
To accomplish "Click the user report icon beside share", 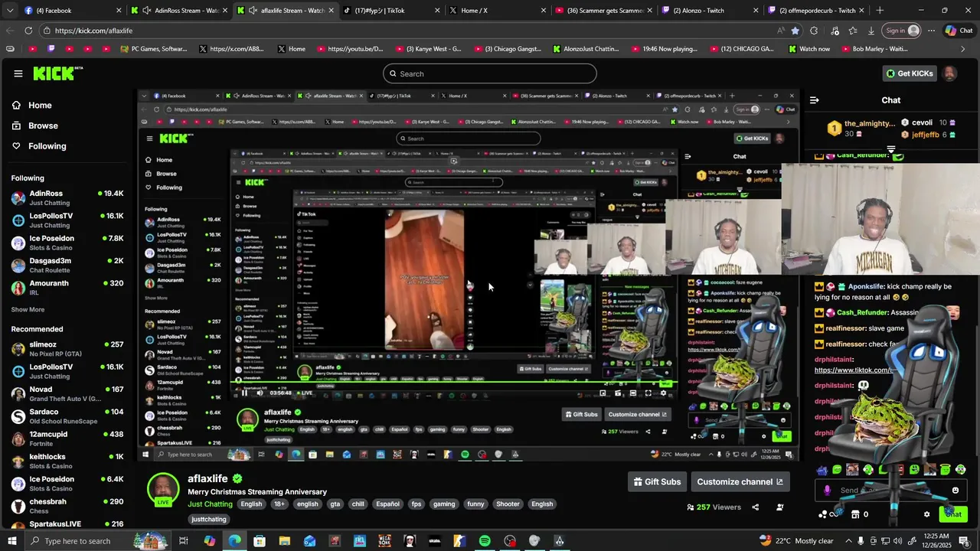I will (780, 507).
